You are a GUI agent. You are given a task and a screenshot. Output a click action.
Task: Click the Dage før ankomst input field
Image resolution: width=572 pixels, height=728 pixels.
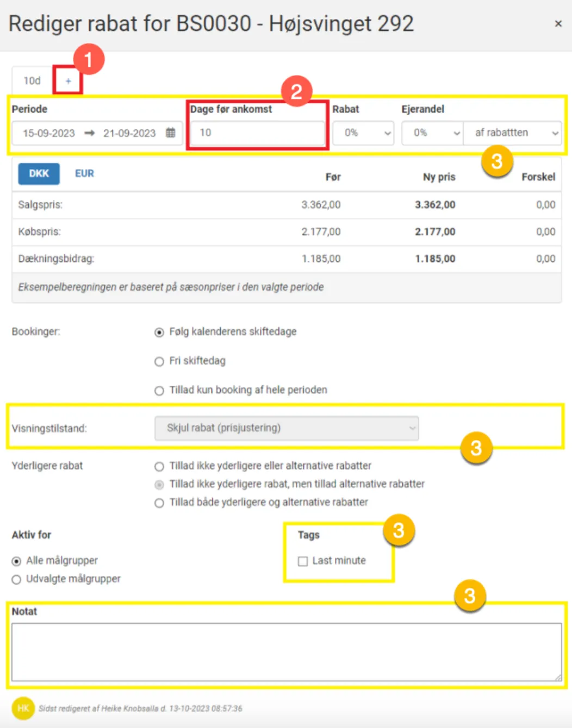coord(257,133)
